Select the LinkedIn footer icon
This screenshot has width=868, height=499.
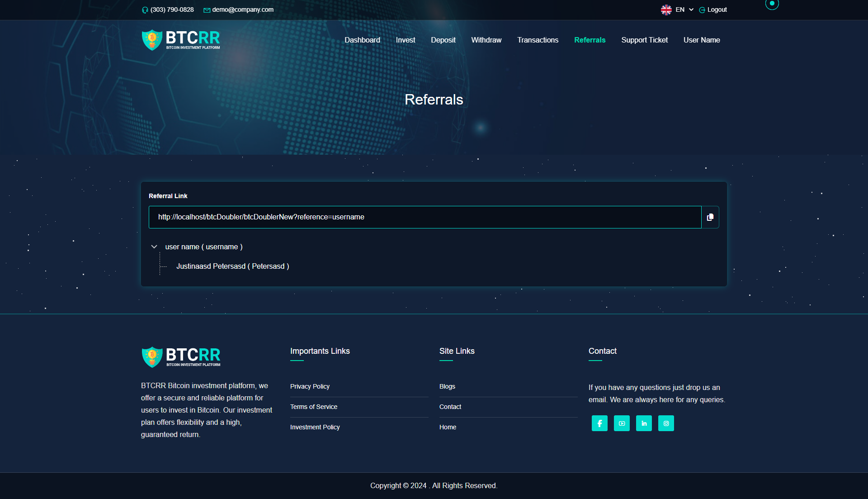point(644,423)
